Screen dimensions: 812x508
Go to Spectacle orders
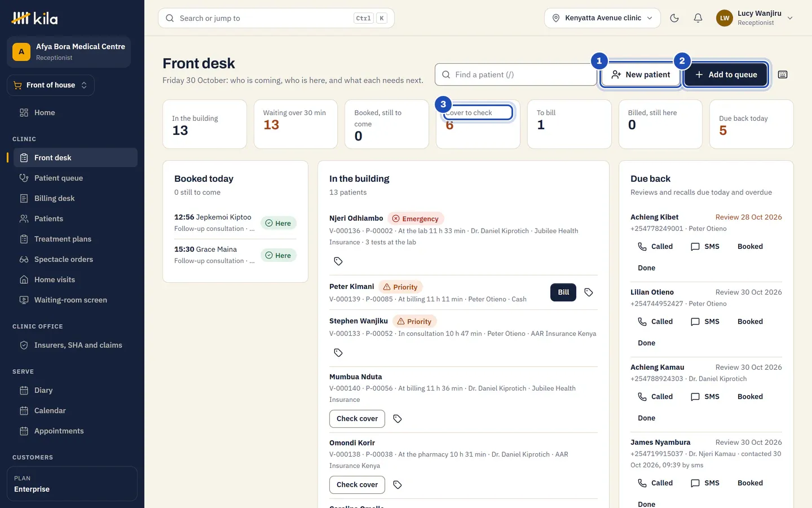tap(76, 260)
